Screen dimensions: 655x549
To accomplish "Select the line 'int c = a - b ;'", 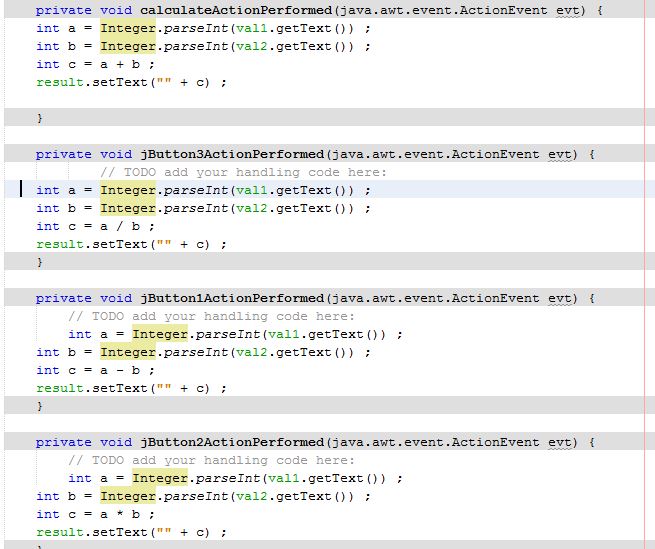I will (95, 370).
